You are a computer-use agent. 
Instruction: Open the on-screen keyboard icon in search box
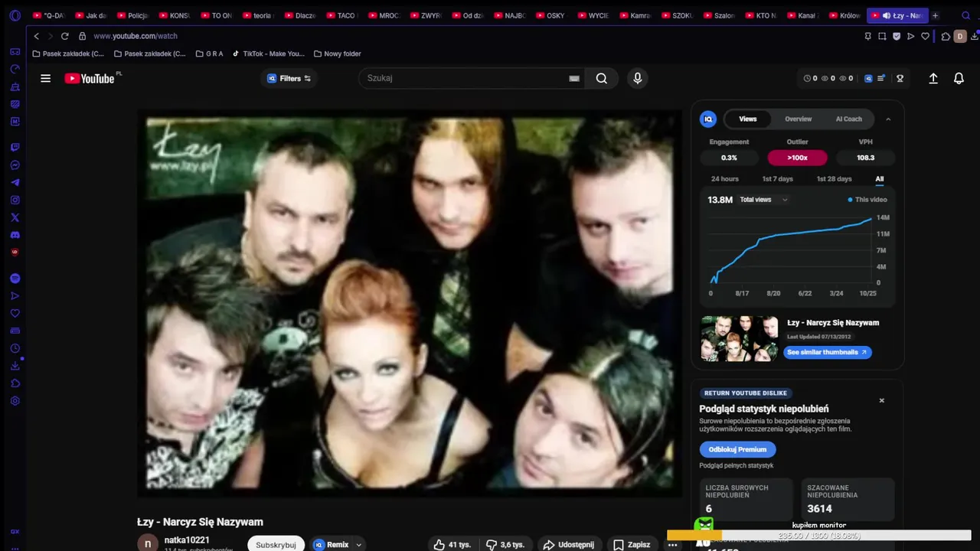pyautogui.click(x=574, y=78)
